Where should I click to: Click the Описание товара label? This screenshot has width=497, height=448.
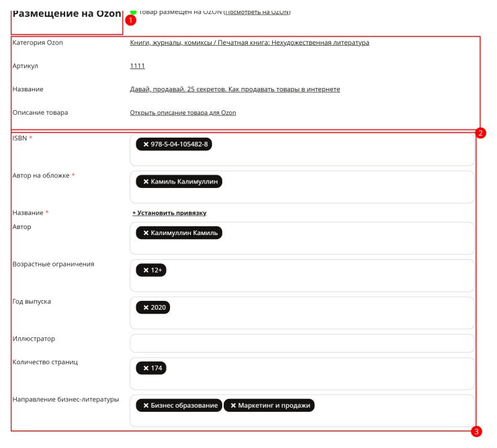pos(40,113)
